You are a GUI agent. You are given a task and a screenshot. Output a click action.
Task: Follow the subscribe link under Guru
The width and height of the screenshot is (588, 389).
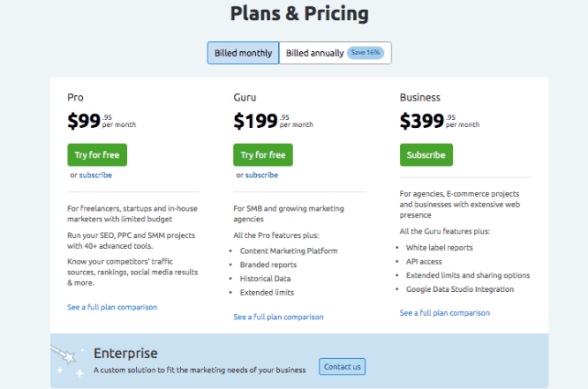261,175
